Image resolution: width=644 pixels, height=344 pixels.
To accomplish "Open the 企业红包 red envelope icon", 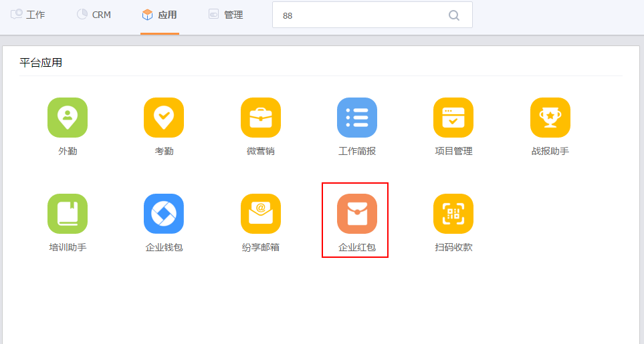I will (x=357, y=214).
